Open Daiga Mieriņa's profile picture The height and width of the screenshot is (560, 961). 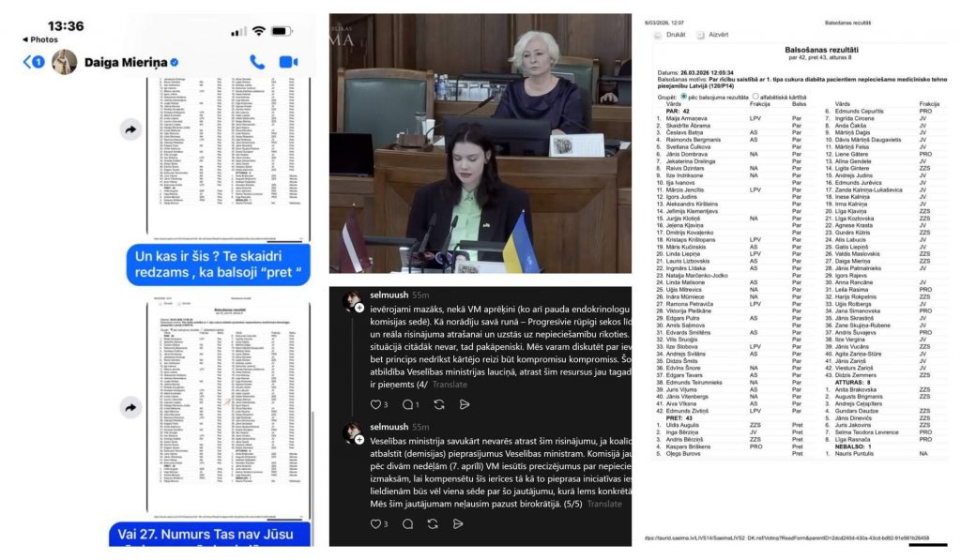pos(64,62)
